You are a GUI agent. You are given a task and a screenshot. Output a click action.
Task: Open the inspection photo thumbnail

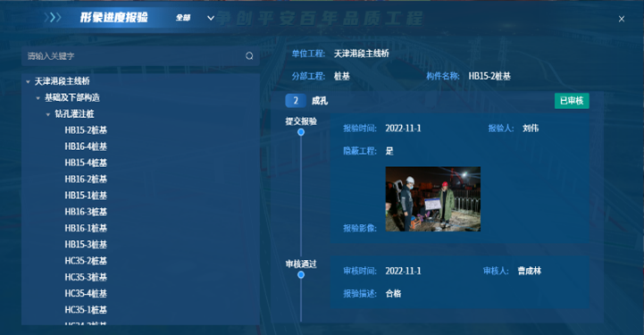click(x=433, y=199)
